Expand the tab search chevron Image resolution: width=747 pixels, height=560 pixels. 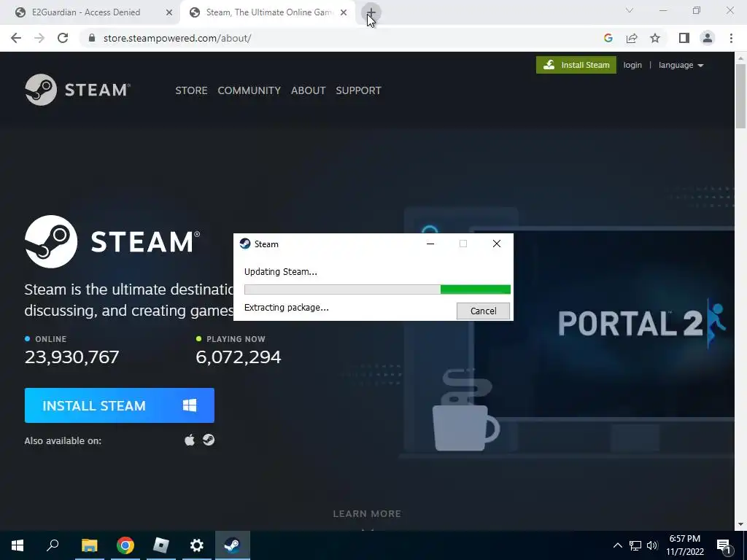[630, 10]
